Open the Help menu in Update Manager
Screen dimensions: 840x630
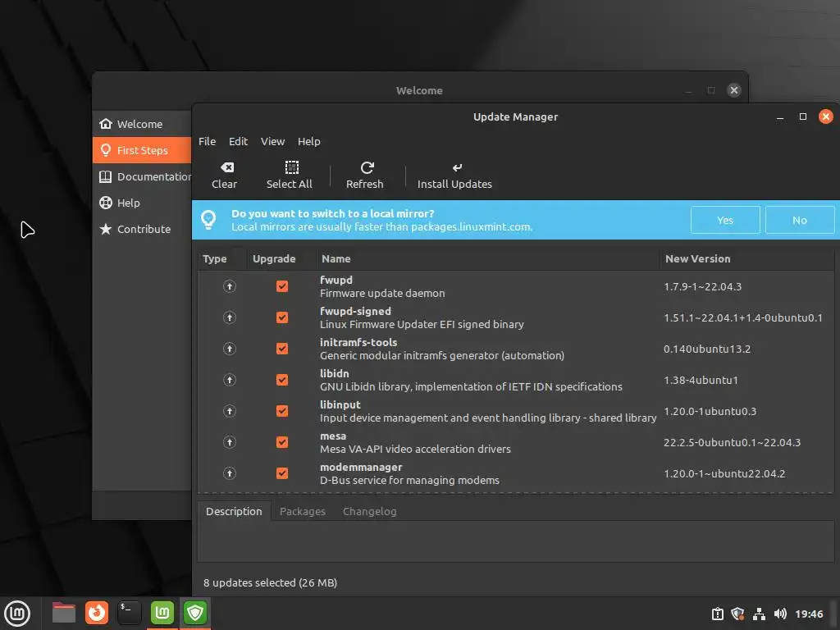[309, 141]
